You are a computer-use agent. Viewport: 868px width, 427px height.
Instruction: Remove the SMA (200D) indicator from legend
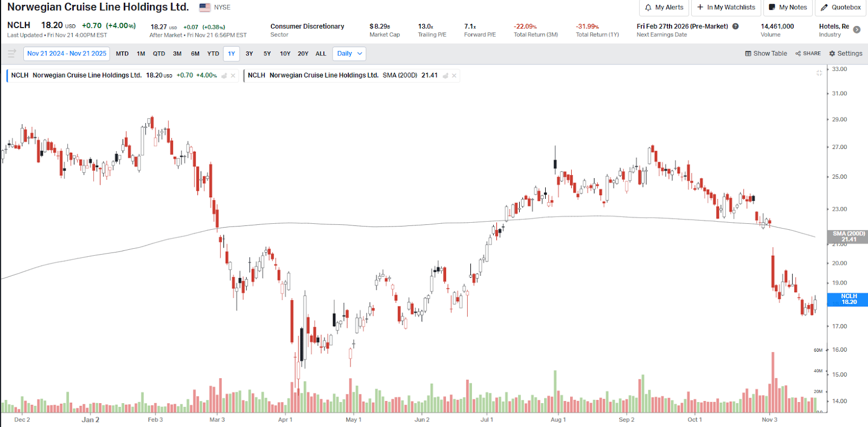(x=454, y=76)
